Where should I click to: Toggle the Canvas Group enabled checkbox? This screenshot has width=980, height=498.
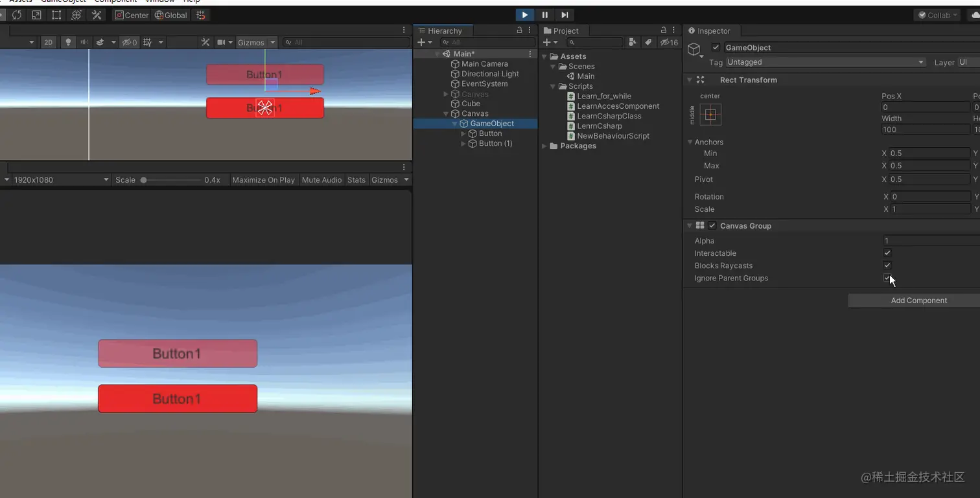[x=712, y=225]
